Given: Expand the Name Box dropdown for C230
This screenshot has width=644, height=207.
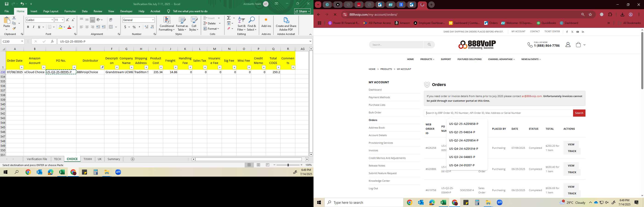Looking at the screenshot, I should click(22, 41).
